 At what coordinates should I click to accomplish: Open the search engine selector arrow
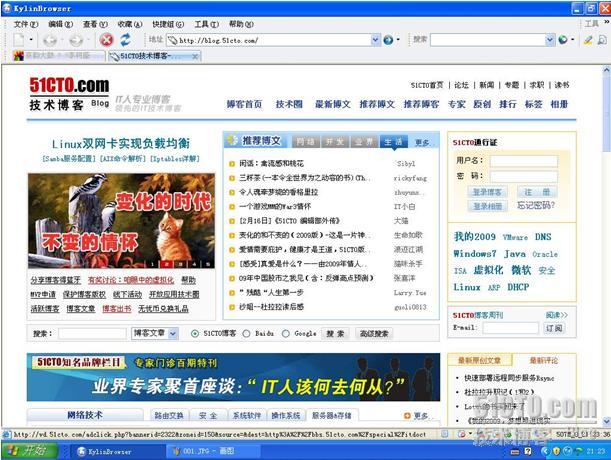point(572,40)
